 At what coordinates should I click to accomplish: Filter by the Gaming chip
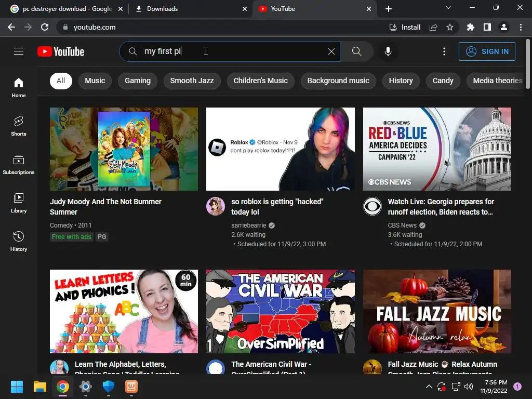coord(137,81)
